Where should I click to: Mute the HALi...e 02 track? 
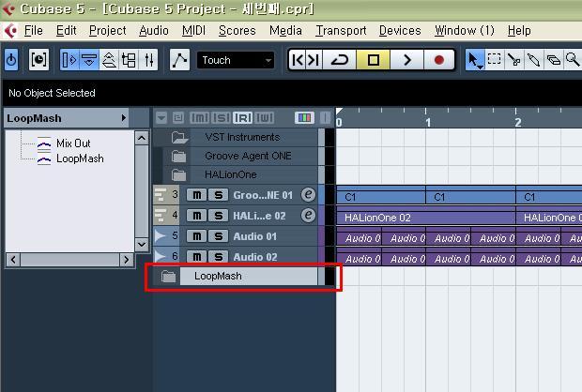[197, 216]
